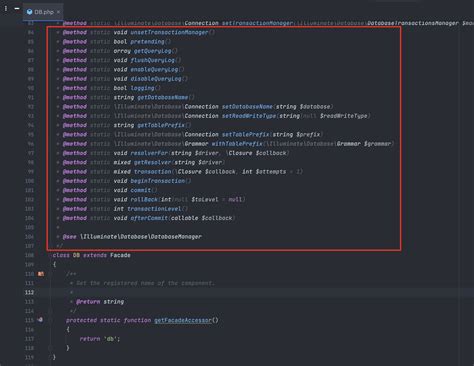Click the unsetTransactionManager method name
The height and width of the screenshot is (366, 474).
169,32
